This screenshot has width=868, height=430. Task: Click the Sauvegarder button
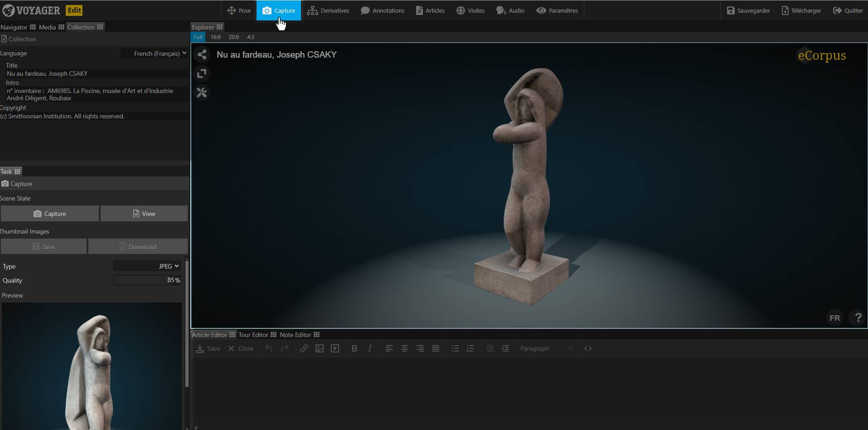pos(748,10)
